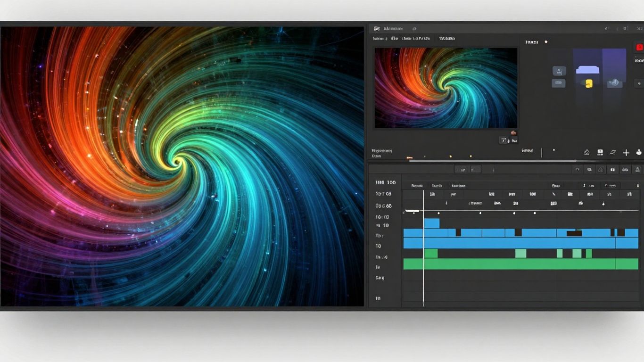Click the globe effect thumbnail in the right panel
Image resolution: width=644 pixels, height=362 pixels.
614,83
